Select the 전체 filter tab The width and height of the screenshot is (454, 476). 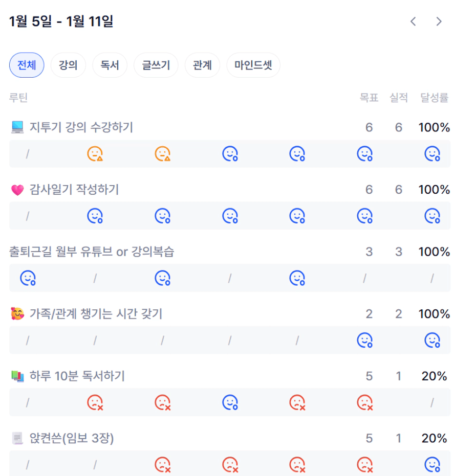(x=27, y=65)
